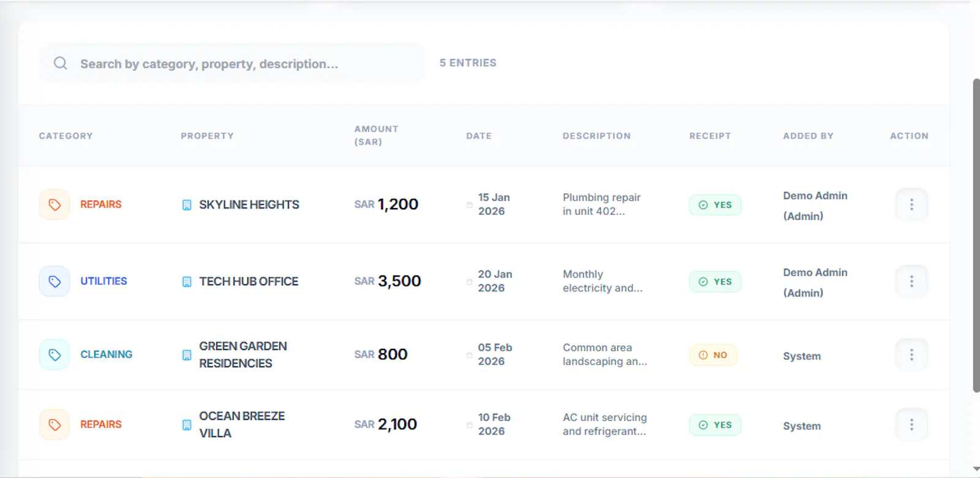Open action menu for Ocean Breeze Villa row

[911, 425]
